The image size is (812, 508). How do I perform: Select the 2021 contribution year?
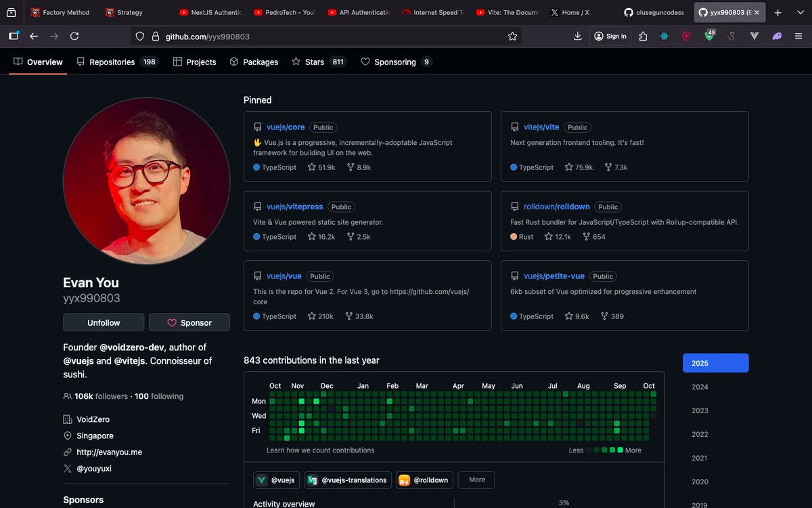(716, 459)
